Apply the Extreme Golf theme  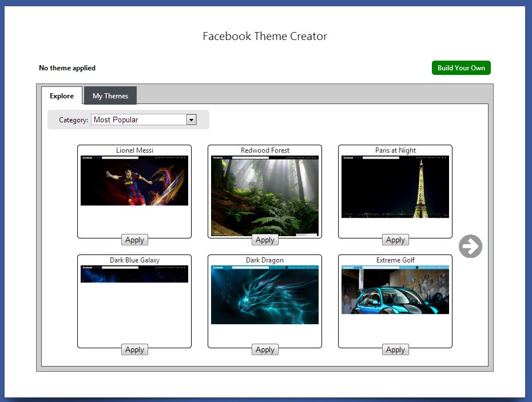pos(395,349)
